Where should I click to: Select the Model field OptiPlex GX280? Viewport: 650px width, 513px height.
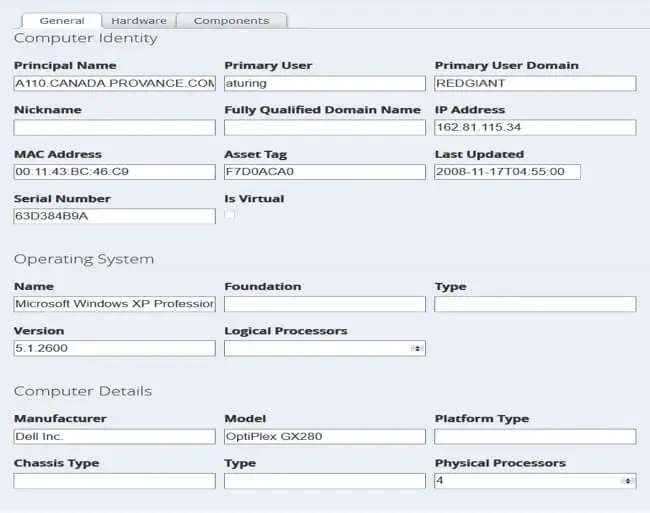tap(325, 437)
